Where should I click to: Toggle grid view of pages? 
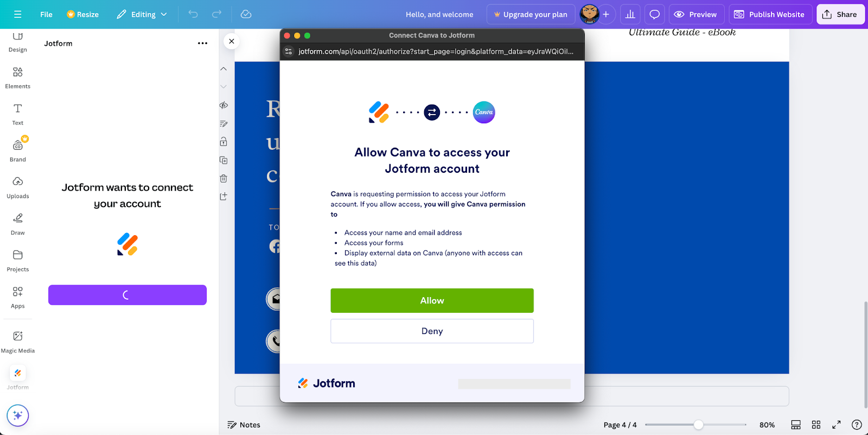(816, 425)
